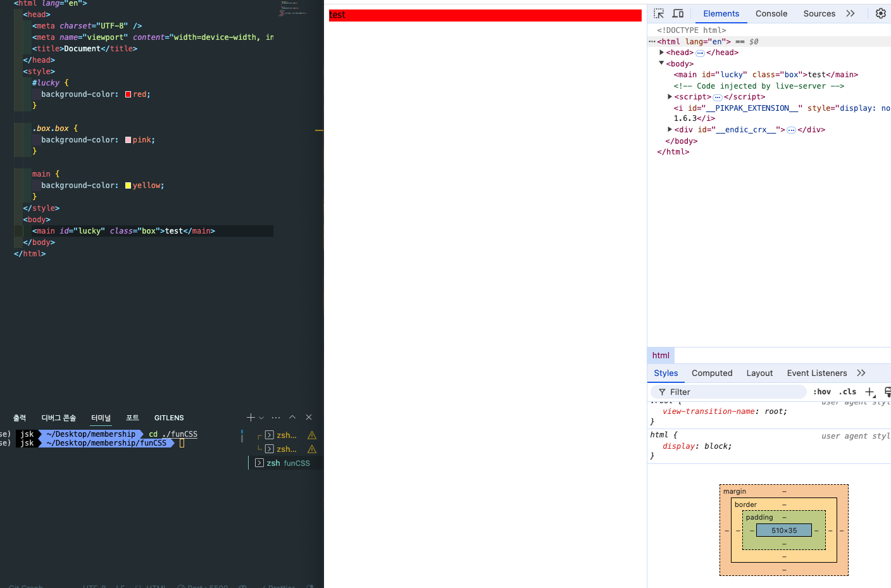The image size is (891, 588).
Task: Click the #lucky selector in editor
Action: 46,83
